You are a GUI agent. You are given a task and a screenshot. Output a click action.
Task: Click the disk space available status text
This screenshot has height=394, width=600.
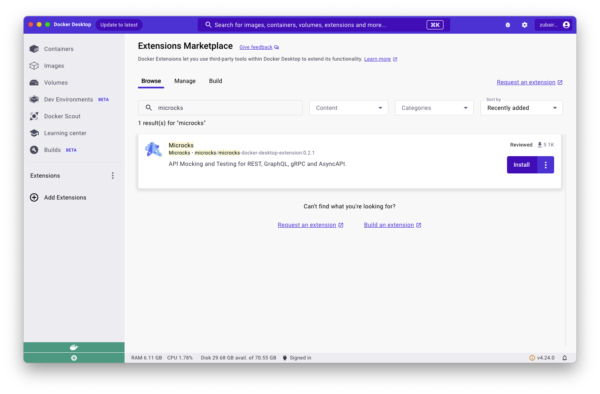pyautogui.click(x=238, y=358)
